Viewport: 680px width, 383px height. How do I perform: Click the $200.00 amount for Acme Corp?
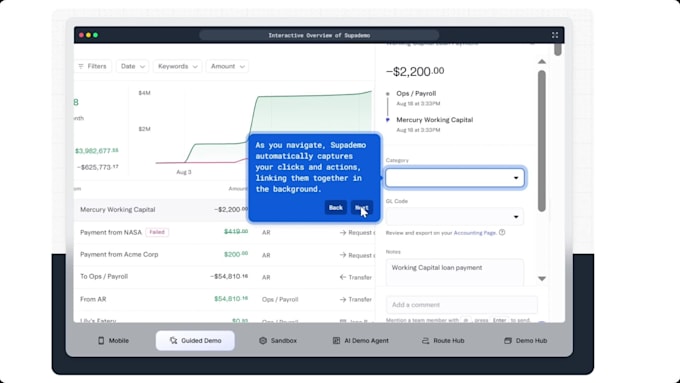pos(236,254)
